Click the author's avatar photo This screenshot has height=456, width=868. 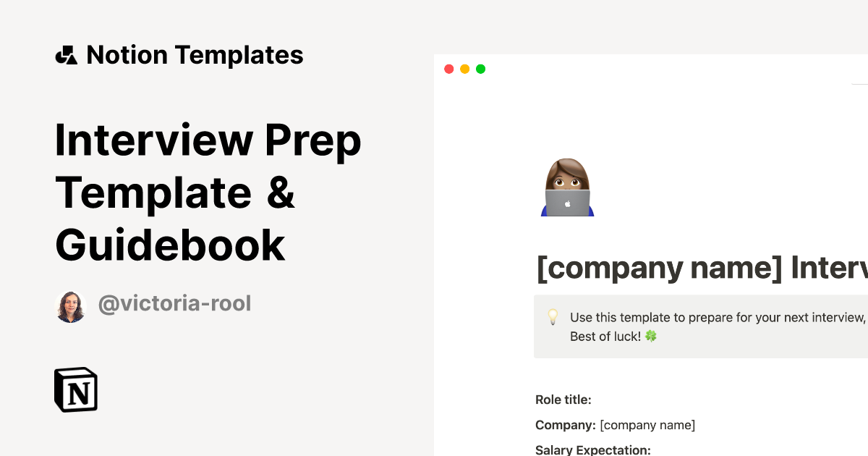point(70,305)
